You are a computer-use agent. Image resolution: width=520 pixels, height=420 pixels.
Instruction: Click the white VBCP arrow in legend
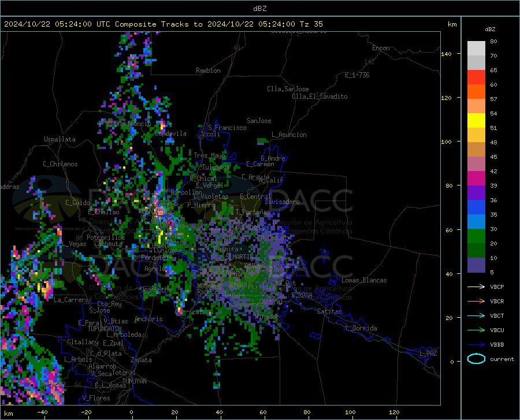476,287
